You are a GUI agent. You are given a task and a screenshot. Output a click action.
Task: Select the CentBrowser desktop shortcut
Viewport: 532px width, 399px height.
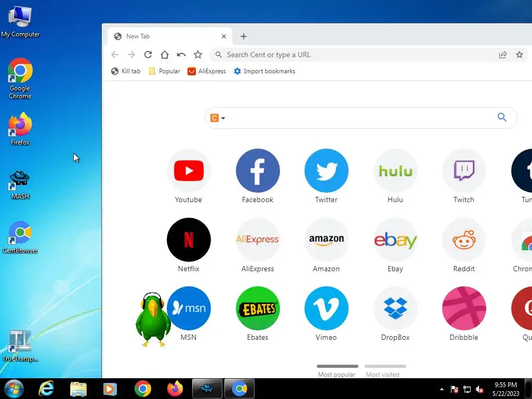pos(20,237)
